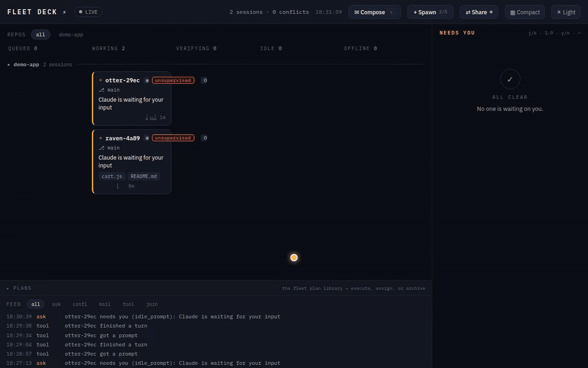
Task: Click the IDLE 0 column header
Action: [271, 49]
